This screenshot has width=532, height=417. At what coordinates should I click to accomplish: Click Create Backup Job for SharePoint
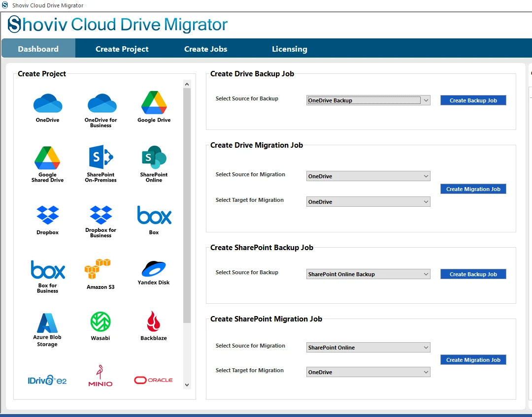click(x=473, y=274)
